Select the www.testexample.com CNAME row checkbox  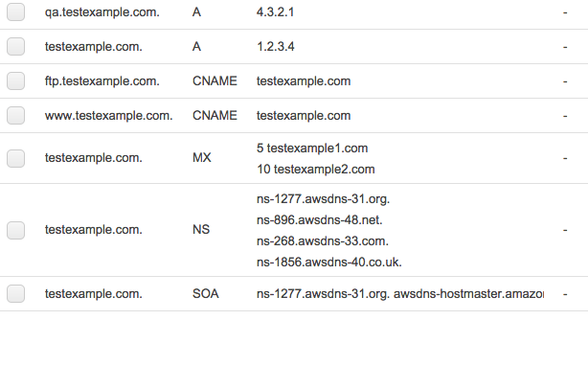[x=15, y=116]
